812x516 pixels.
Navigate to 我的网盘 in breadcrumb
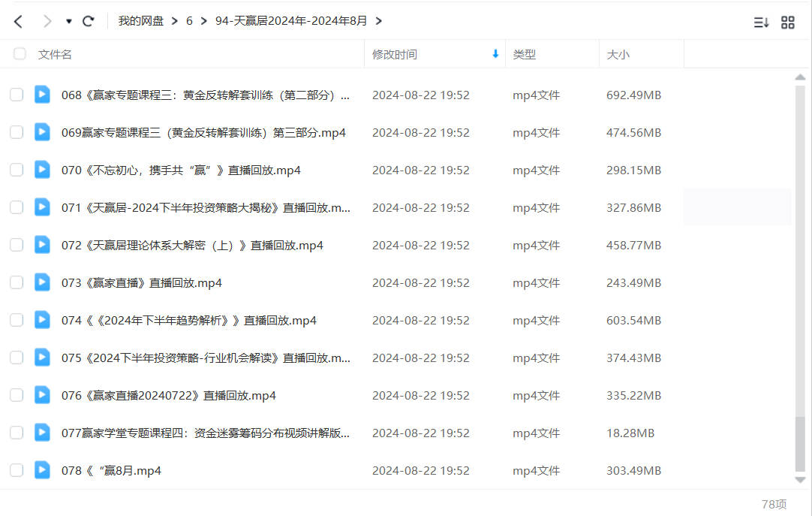(x=141, y=21)
